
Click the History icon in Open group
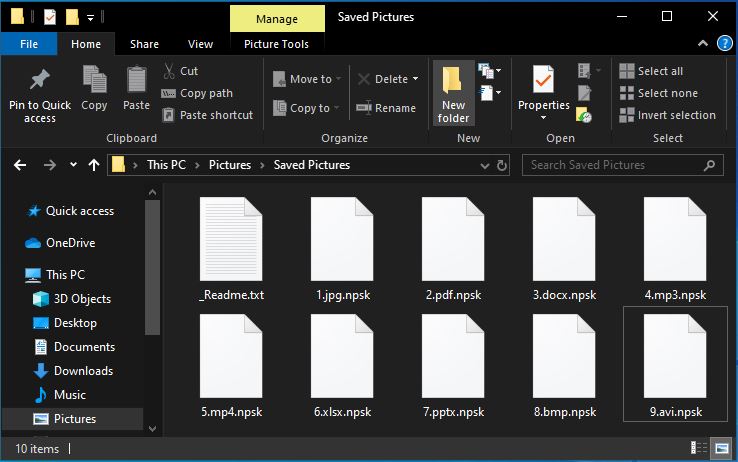(x=584, y=115)
